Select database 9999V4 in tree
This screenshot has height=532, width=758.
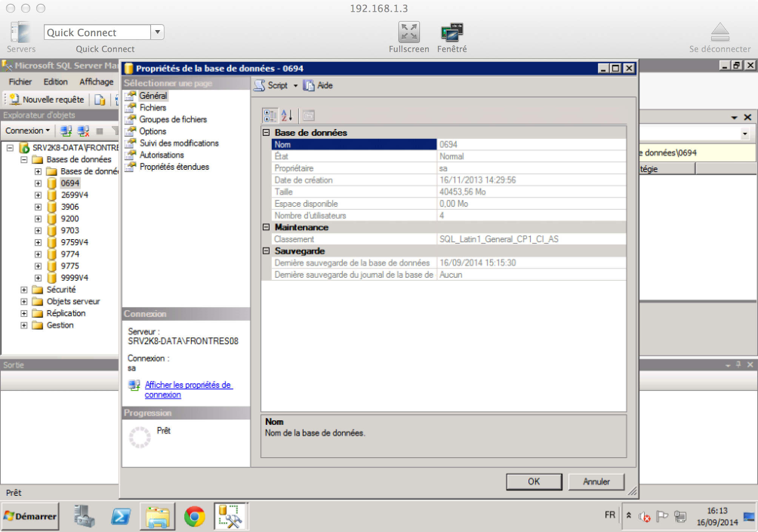74,278
